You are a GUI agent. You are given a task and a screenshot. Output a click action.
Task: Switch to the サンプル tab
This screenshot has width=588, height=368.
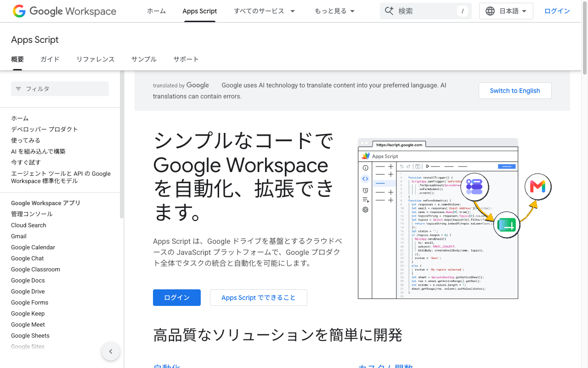click(144, 59)
